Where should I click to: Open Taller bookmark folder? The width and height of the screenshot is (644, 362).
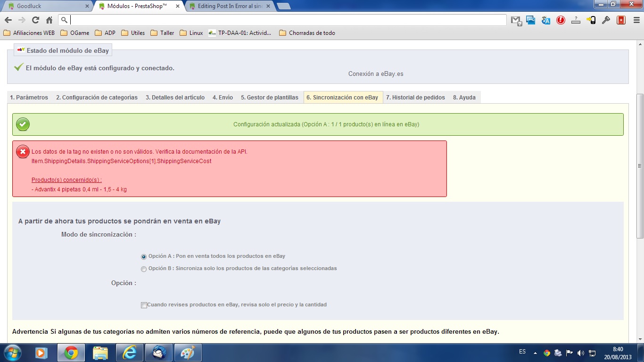163,33
